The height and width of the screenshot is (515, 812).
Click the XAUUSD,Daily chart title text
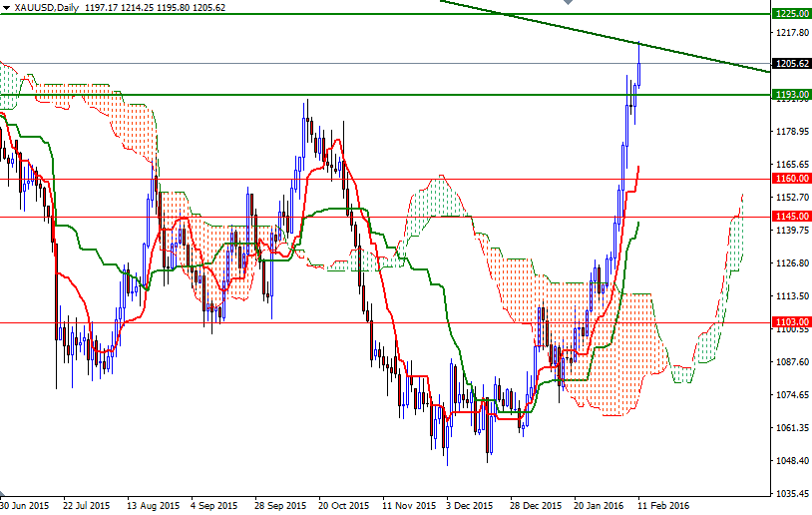click(x=46, y=8)
